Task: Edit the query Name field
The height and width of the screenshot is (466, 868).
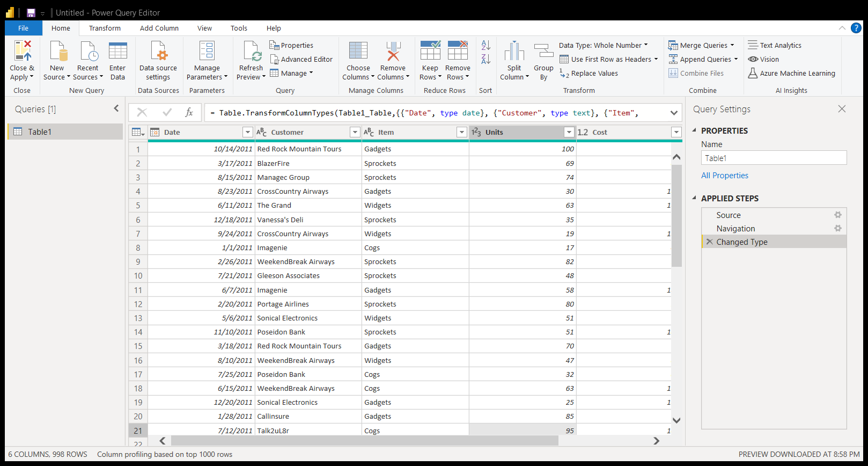Action: 774,158
